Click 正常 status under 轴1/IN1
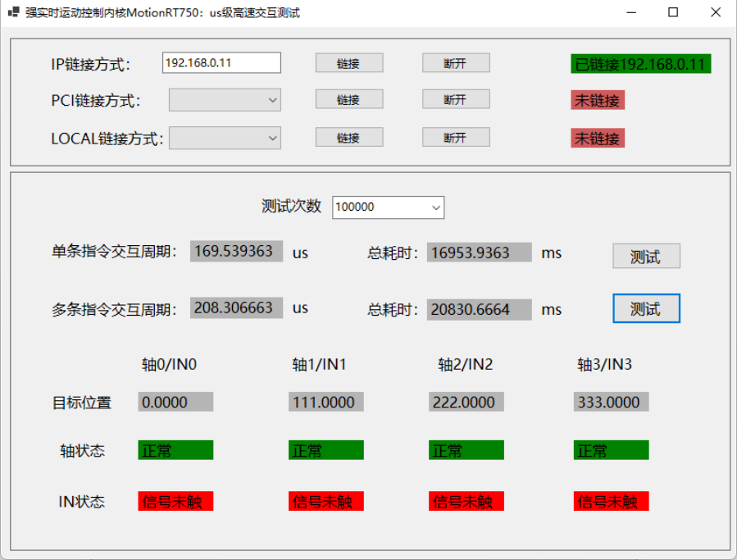The height and width of the screenshot is (560, 737). coord(325,450)
